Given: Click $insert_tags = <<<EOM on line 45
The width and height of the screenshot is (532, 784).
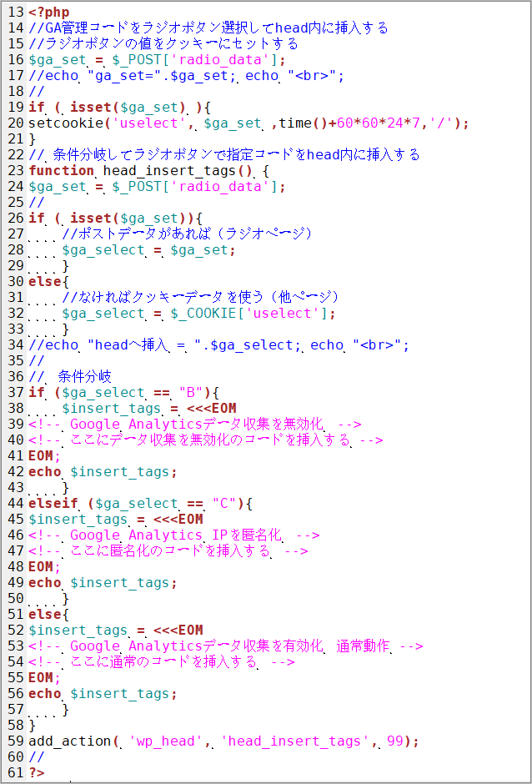Looking at the screenshot, I should coord(116,519).
